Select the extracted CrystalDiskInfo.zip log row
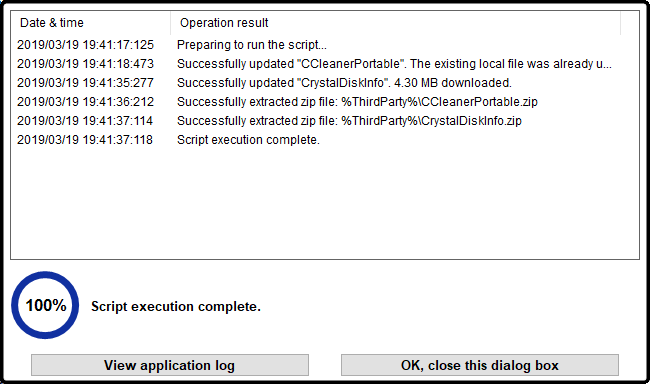The image size is (650, 384). click(x=325, y=121)
